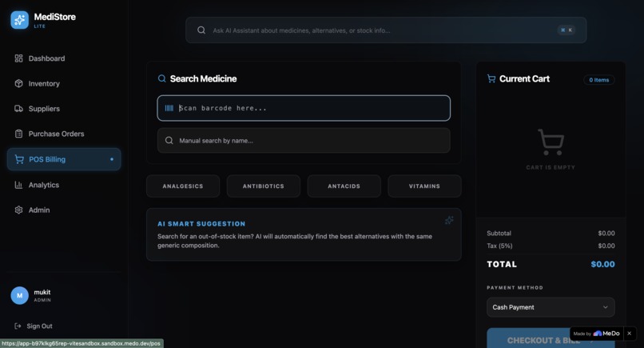Open the Analytics page
644x348 pixels.
[64, 185]
